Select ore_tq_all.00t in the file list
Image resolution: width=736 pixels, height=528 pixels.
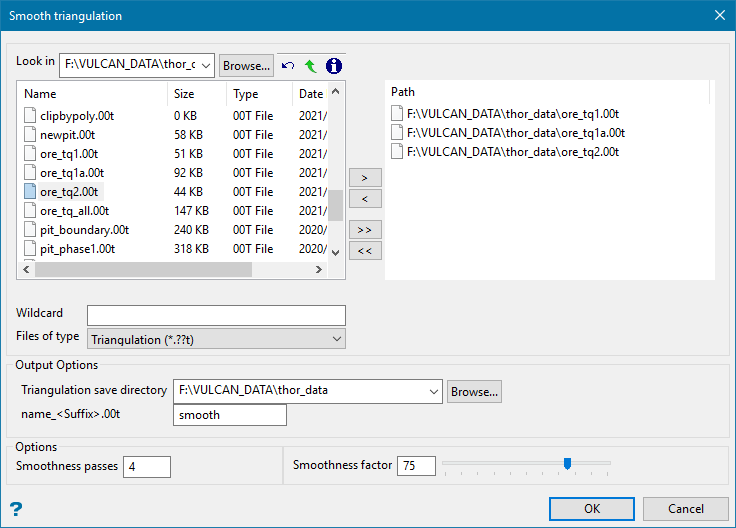[74, 211]
